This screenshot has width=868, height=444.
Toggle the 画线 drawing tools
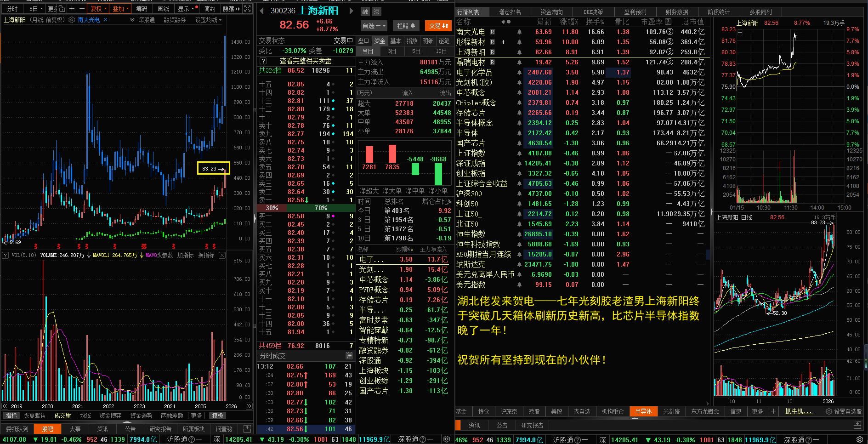click(163, 9)
